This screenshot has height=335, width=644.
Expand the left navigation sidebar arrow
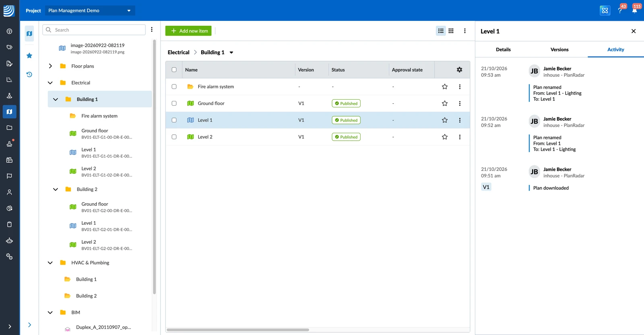(10, 327)
